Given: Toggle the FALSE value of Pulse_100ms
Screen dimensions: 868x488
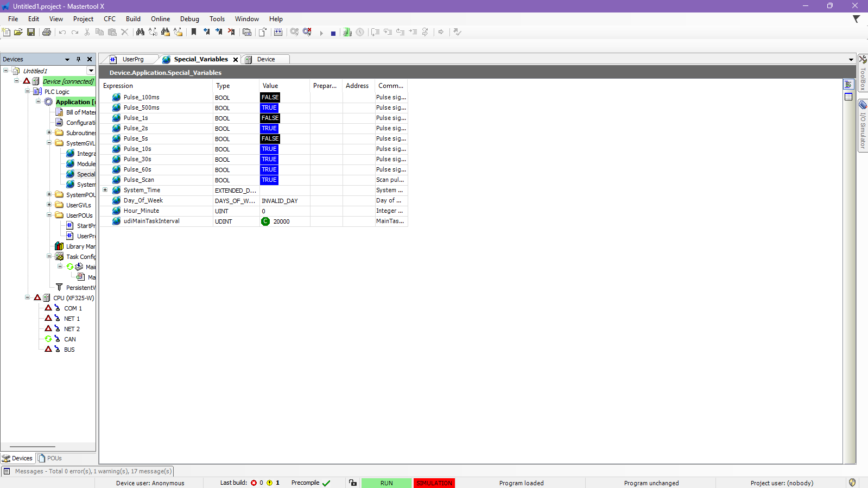Looking at the screenshot, I should [270, 98].
